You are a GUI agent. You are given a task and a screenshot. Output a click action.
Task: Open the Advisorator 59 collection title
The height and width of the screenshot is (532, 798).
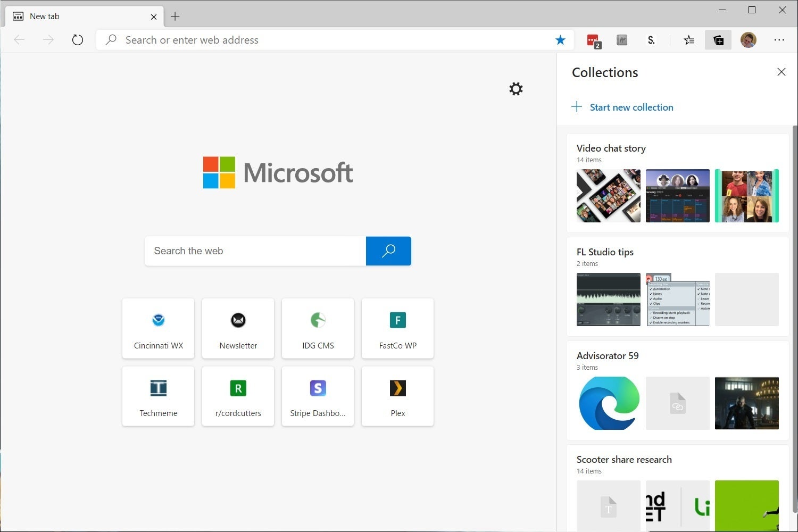pyautogui.click(x=608, y=356)
